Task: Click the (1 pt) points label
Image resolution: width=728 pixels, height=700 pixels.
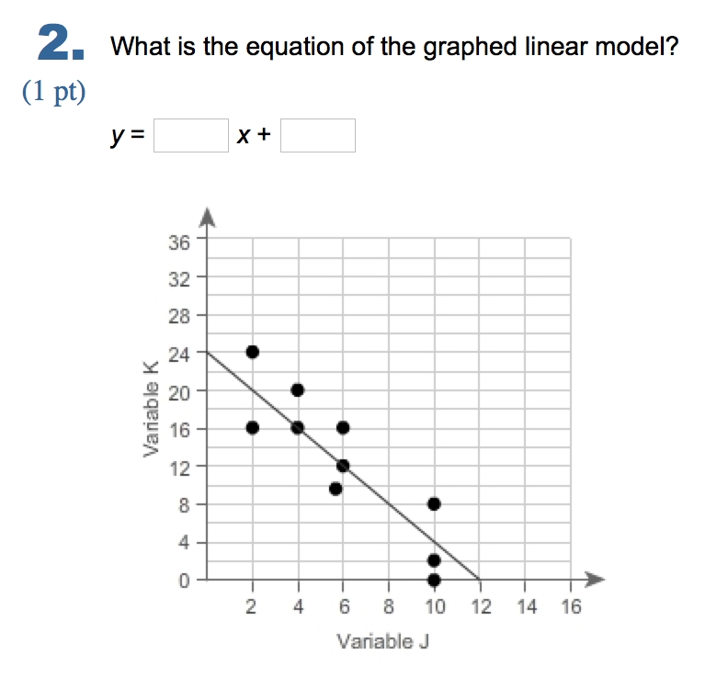Action: 54,91
